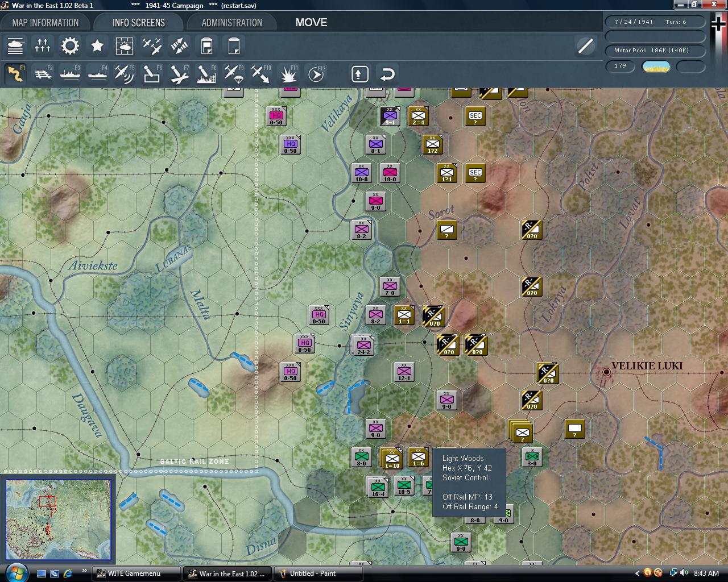This screenshot has height=582, width=728.
Task: Click the German cross flag emblem
Action: point(718,24)
